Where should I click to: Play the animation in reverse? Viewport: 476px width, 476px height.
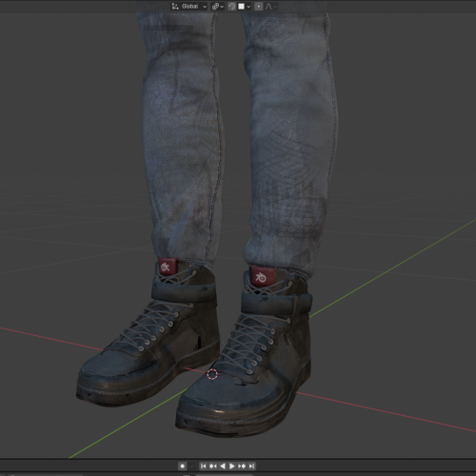223,466
